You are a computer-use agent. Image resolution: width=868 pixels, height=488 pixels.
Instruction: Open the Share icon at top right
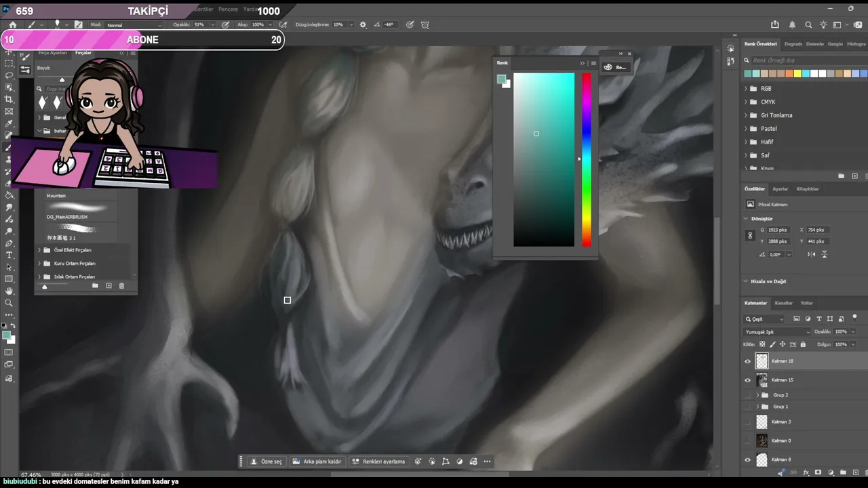[x=775, y=24]
